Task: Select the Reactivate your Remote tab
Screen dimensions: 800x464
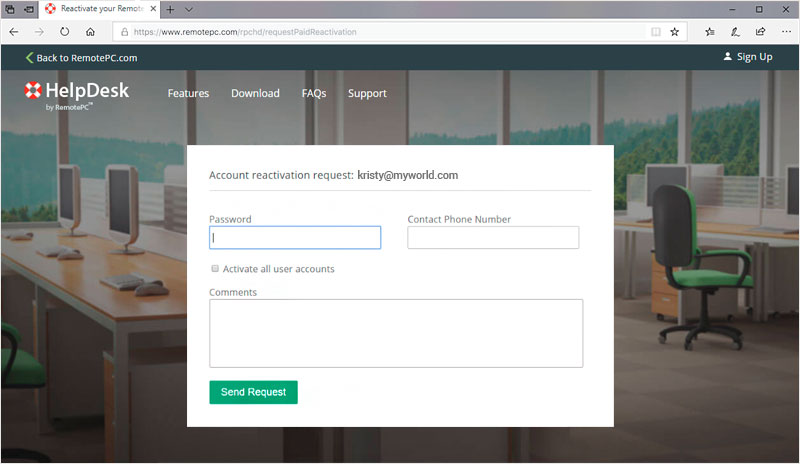Action: pyautogui.click(x=100, y=9)
